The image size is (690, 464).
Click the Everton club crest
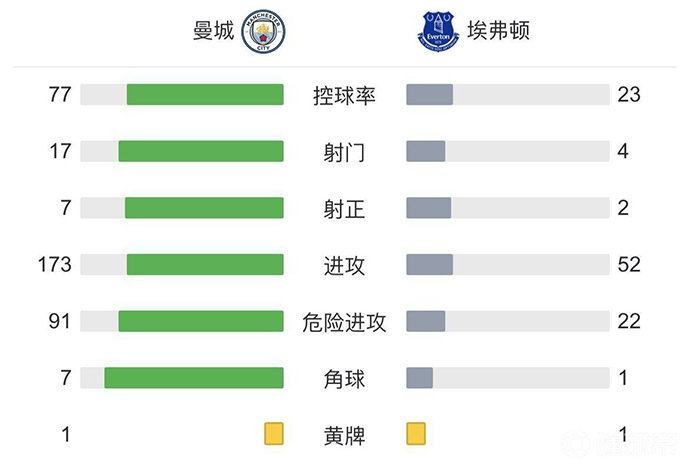click(438, 31)
